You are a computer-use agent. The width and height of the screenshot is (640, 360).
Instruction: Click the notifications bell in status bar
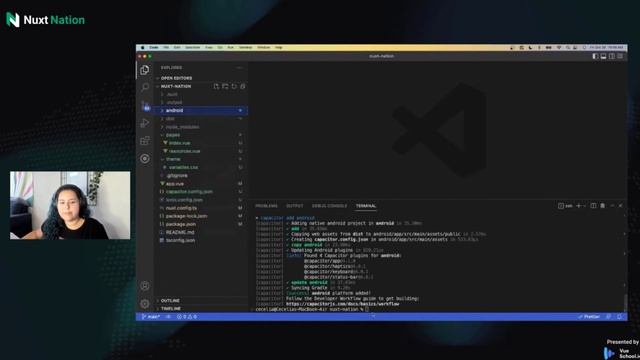(619, 317)
